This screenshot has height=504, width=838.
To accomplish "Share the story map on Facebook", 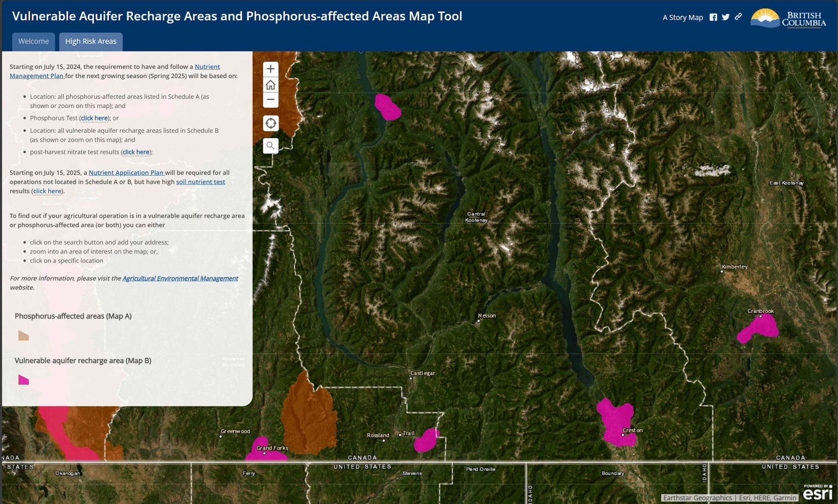I will [713, 17].
